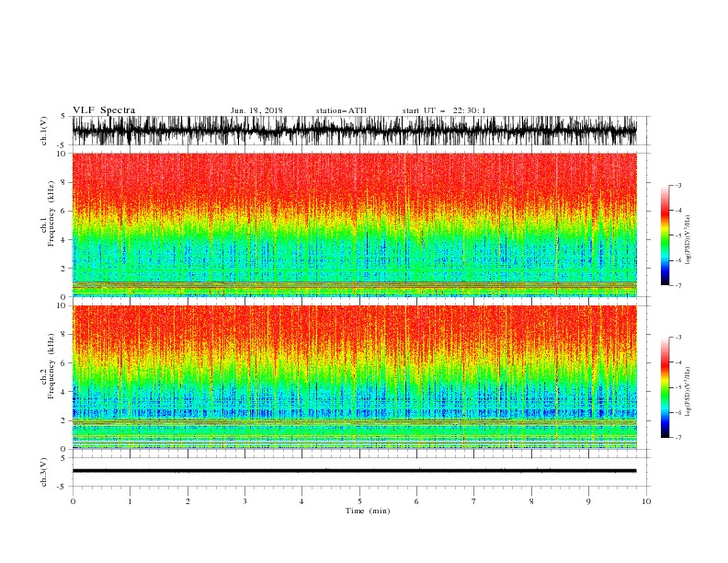728x563 pixels.
Task: Click time axis tick label "0"
Action: click(73, 501)
